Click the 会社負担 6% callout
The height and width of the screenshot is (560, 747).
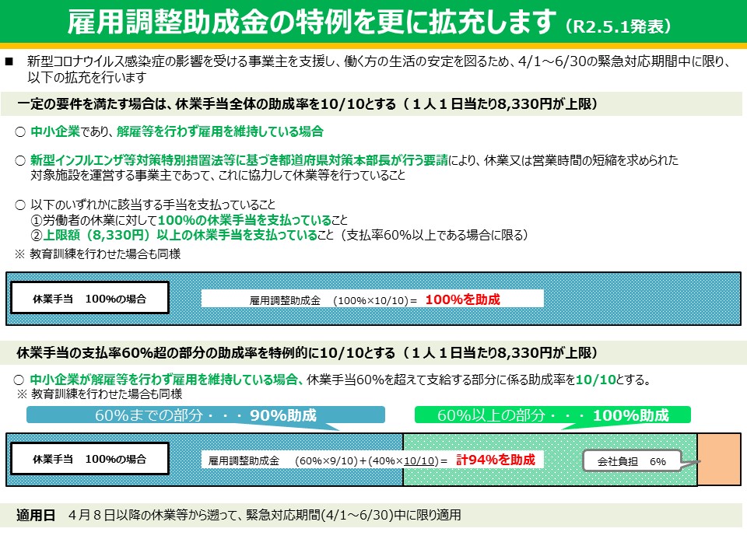[x=631, y=461]
